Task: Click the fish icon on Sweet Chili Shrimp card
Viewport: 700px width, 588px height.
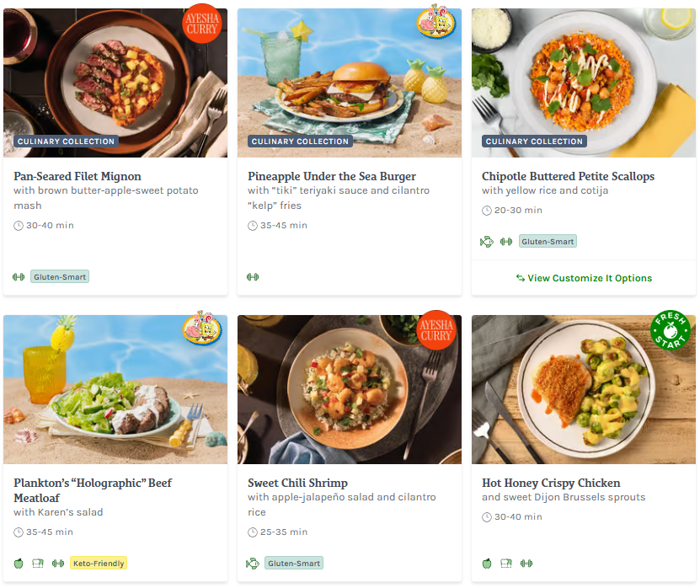Action: click(x=253, y=564)
